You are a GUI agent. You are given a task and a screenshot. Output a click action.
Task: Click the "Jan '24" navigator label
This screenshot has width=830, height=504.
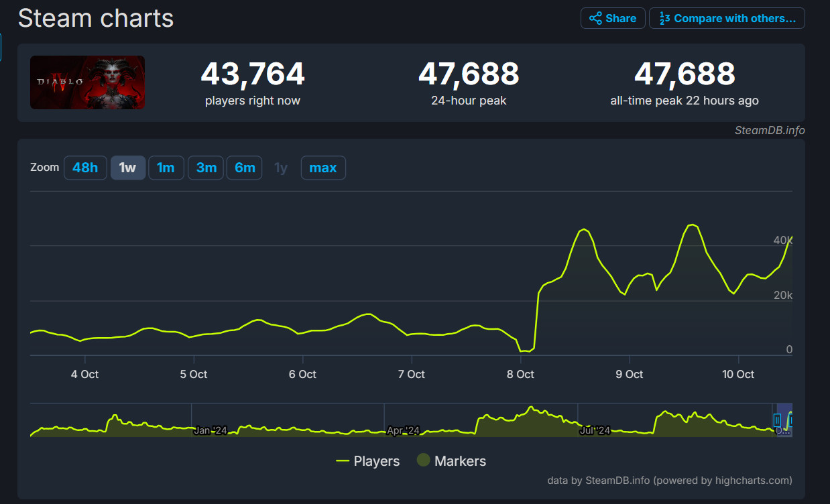[210, 430]
